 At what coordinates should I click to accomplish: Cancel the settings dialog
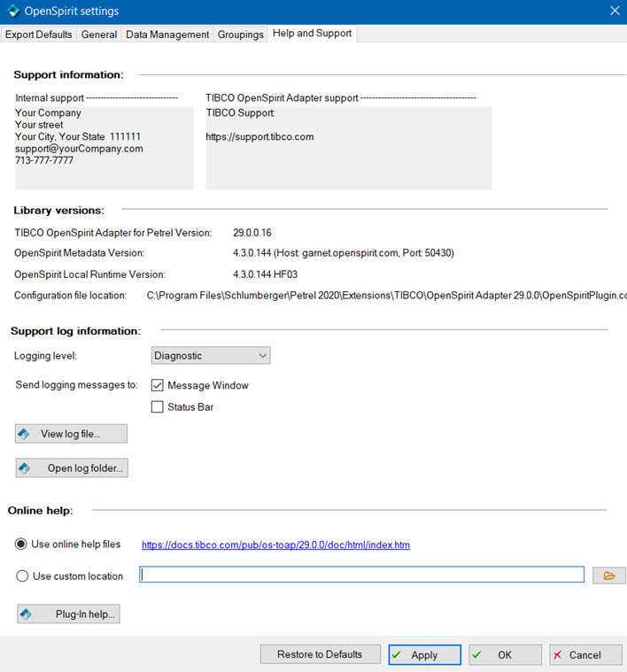click(x=585, y=655)
